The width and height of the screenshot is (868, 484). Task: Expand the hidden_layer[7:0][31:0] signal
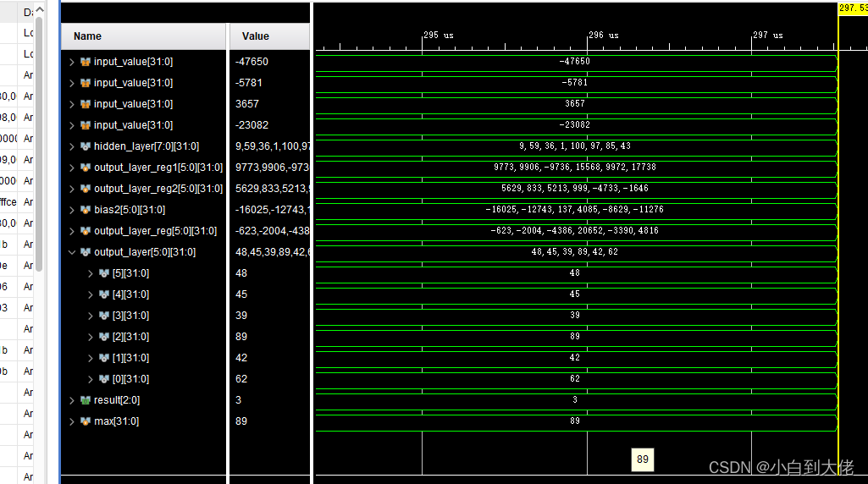(x=71, y=146)
